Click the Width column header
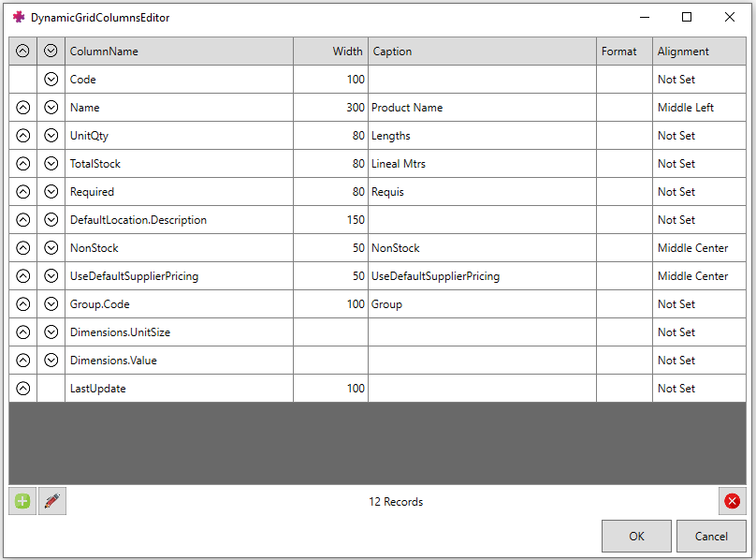The height and width of the screenshot is (560, 756). [x=331, y=51]
